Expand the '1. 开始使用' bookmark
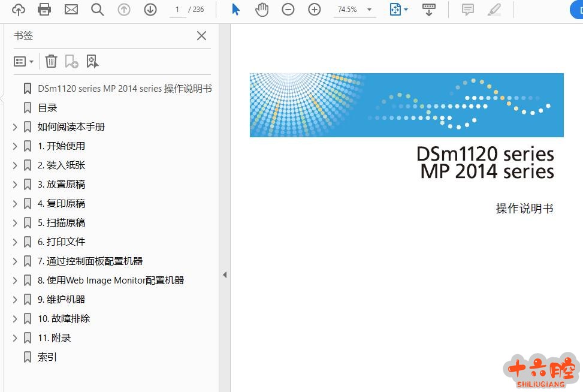The width and height of the screenshot is (583, 392). coord(15,146)
